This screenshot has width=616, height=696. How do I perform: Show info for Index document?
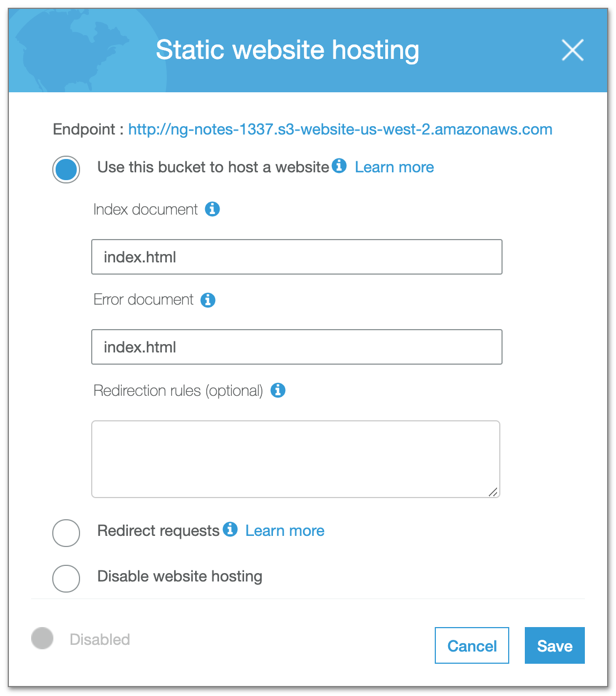click(212, 209)
